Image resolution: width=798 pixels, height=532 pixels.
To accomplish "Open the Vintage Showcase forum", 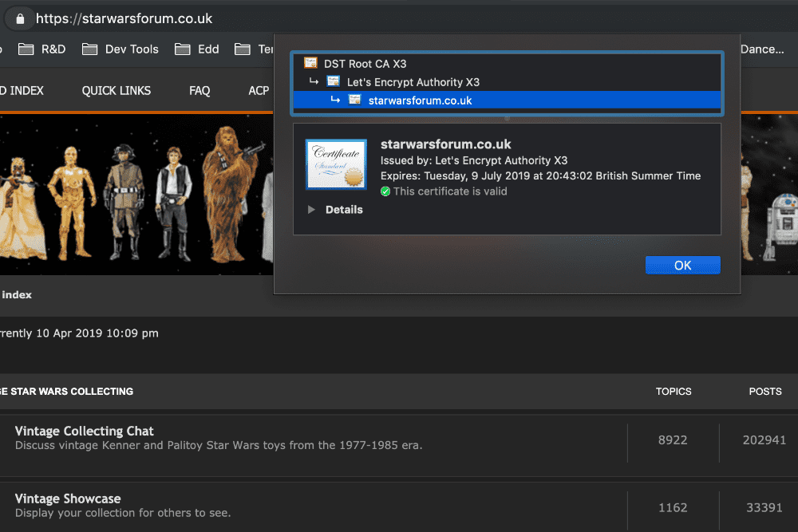I will [x=68, y=499].
